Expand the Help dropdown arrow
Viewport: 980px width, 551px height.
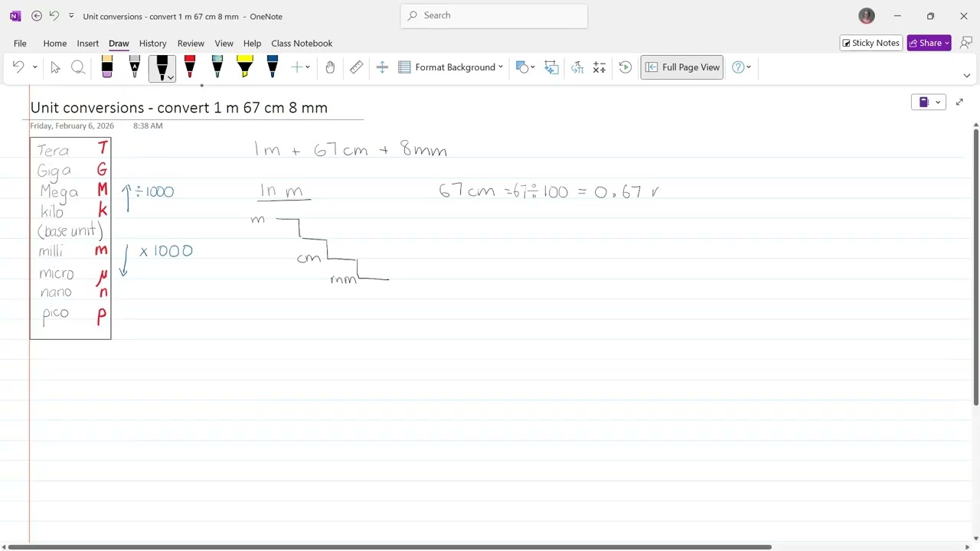coord(749,67)
